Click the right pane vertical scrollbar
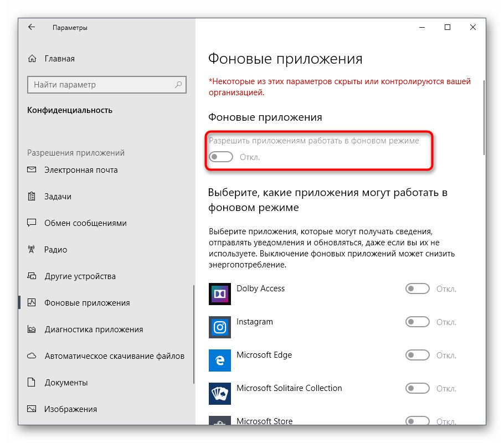Screen dimensions: 504x443 tap(484, 116)
